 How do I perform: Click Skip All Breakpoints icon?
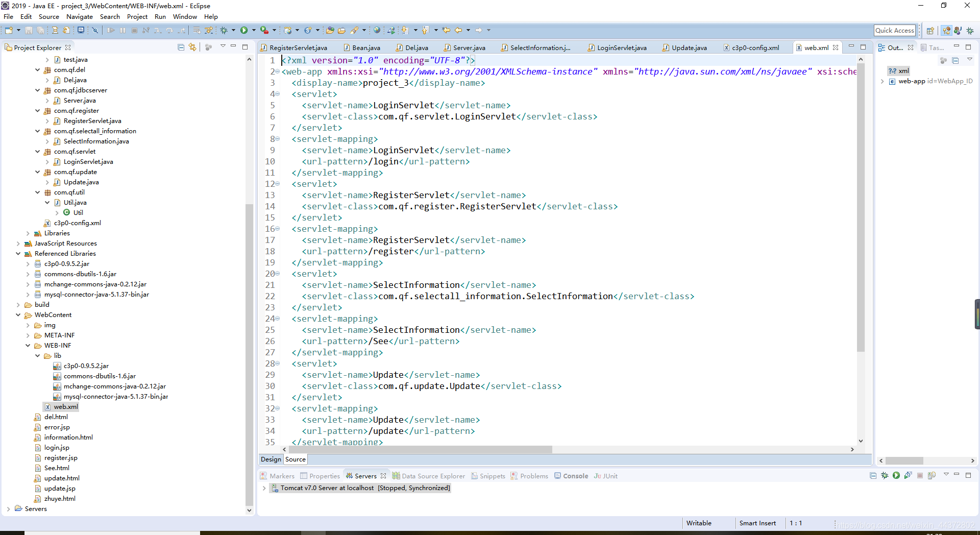click(x=95, y=31)
